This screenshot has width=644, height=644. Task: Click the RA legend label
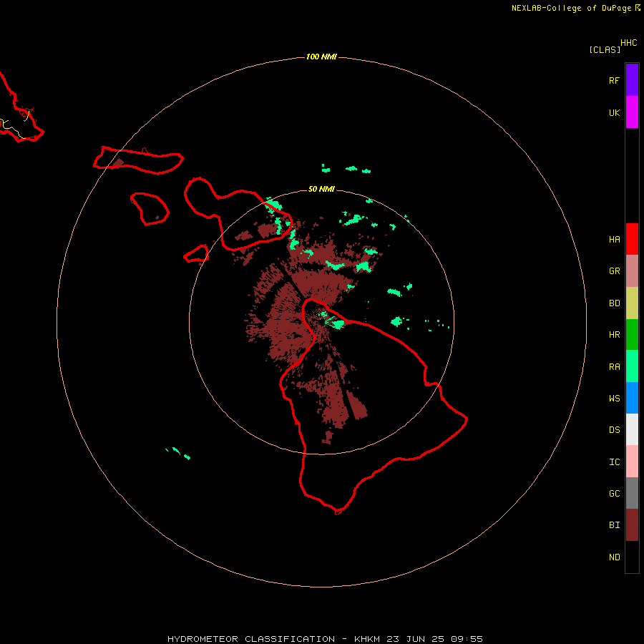coord(614,367)
